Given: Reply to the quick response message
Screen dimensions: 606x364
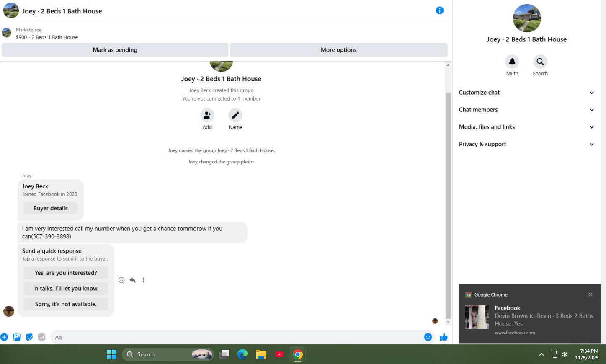Looking at the screenshot, I should coord(132,280).
